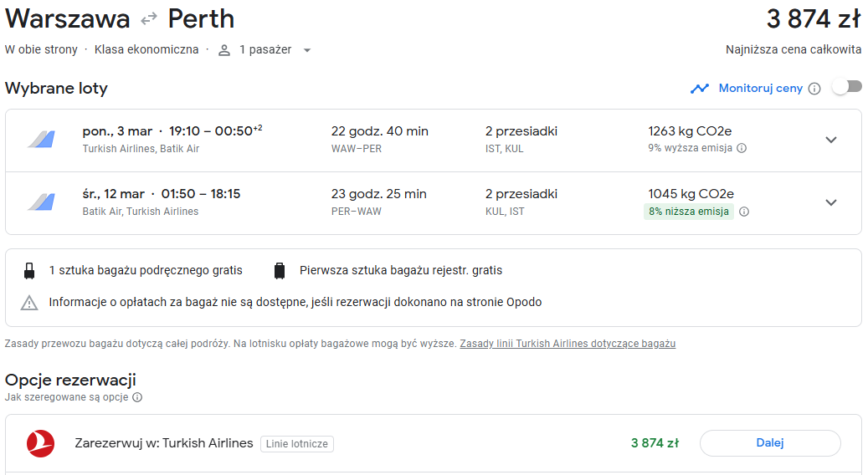
Task: Click the price tracking graph icon
Action: [700, 89]
